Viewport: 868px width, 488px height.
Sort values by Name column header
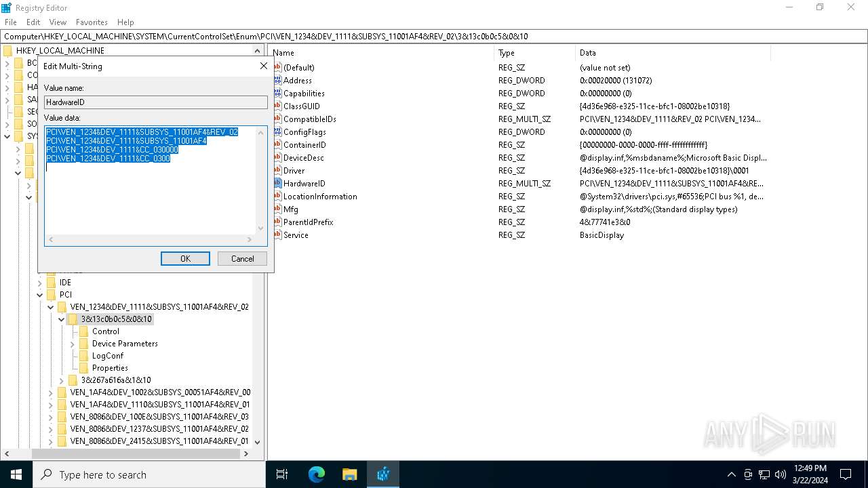[382, 52]
